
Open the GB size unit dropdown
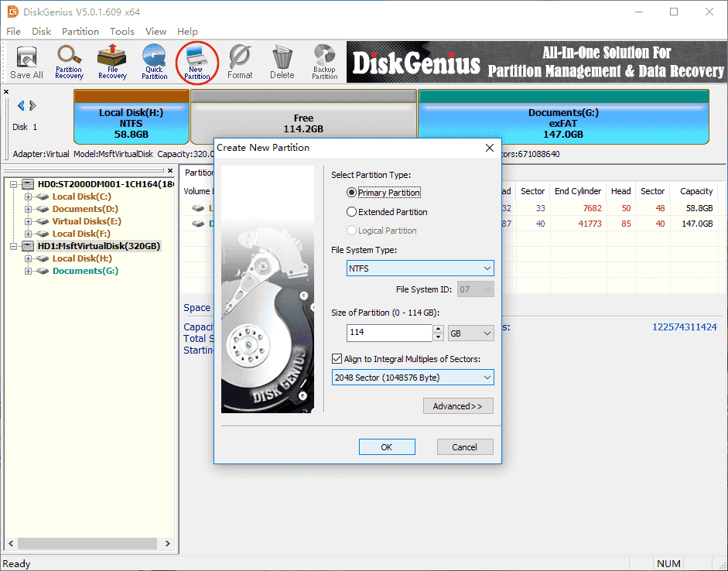click(471, 333)
